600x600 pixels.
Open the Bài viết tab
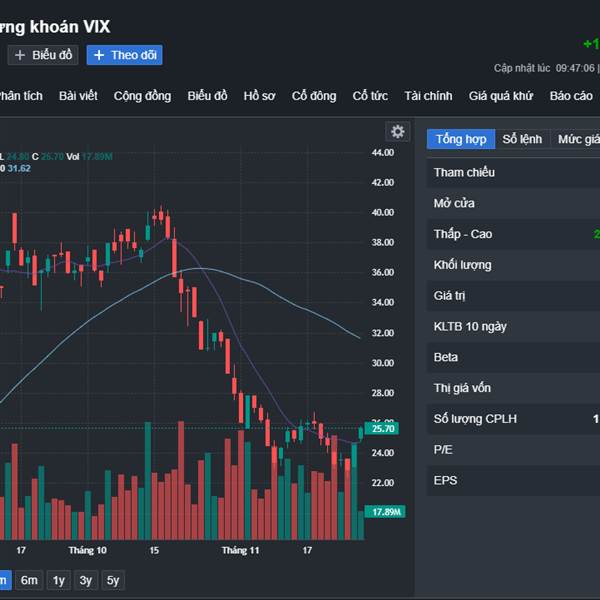(78, 96)
